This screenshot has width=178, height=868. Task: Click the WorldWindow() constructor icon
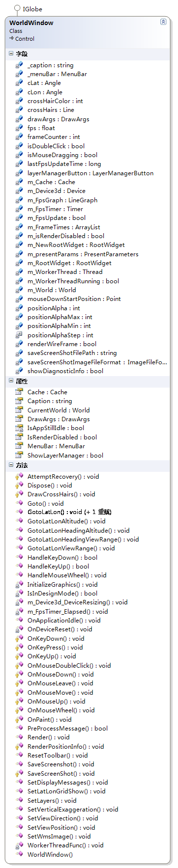19,854
